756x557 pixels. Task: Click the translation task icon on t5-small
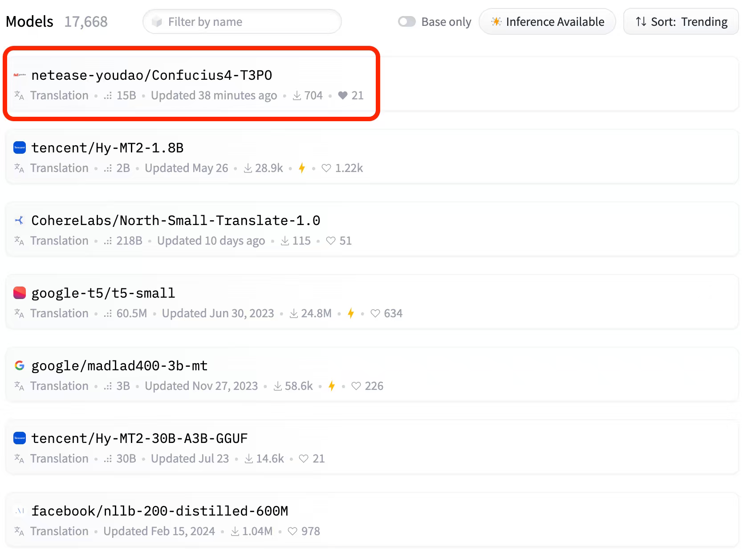point(19,313)
